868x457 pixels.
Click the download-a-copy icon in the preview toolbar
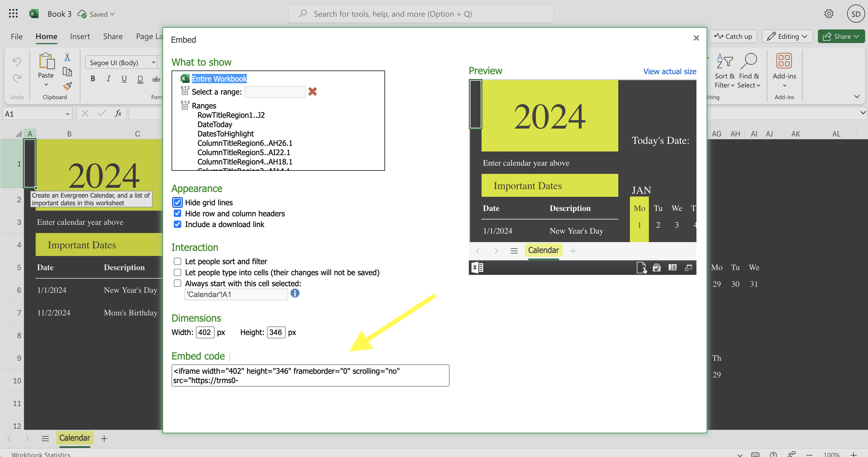tap(642, 267)
